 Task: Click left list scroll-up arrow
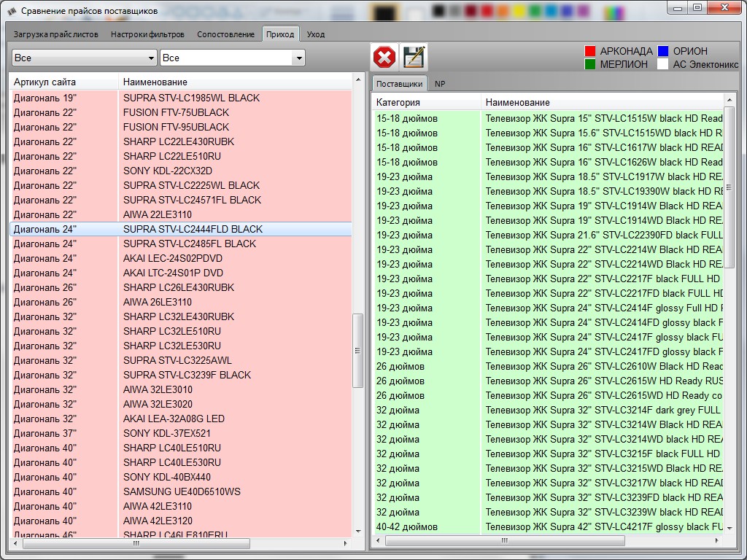357,79
